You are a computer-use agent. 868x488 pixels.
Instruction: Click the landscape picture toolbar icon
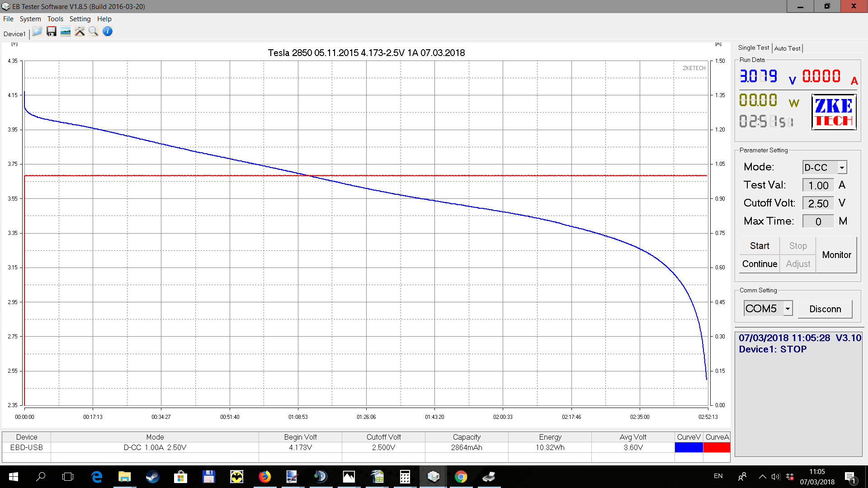click(x=66, y=32)
